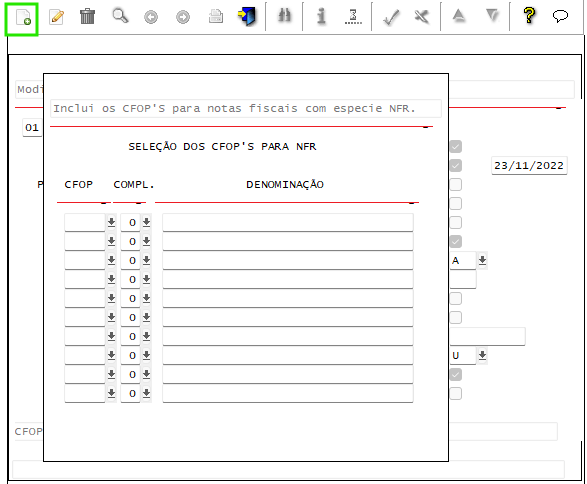Toggle the checked checkbox just below the 'U' field
The image size is (587, 484).
456,374
